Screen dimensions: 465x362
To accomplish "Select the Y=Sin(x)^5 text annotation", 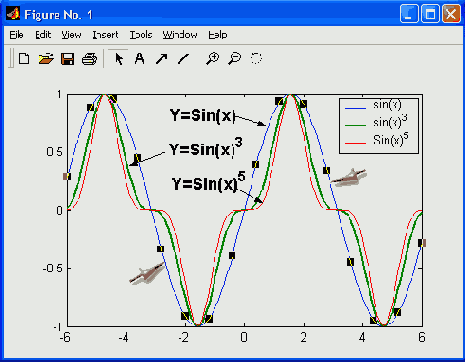I will tap(208, 182).
